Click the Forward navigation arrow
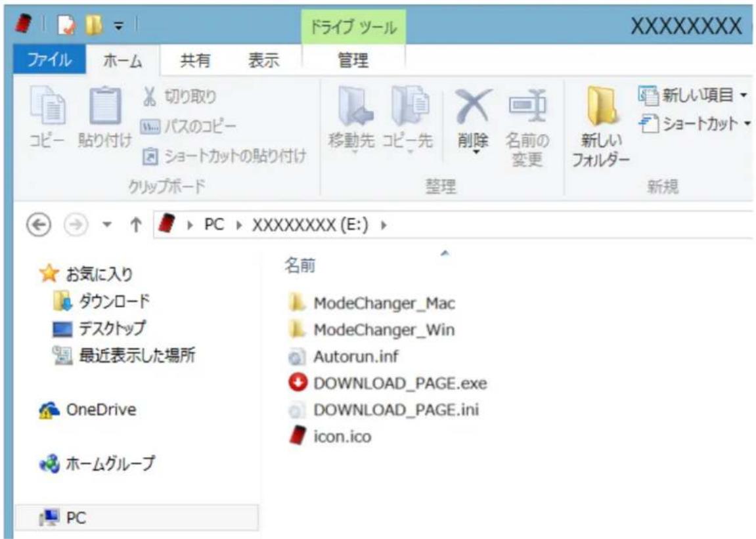756x539 pixels. pos(76,225)
